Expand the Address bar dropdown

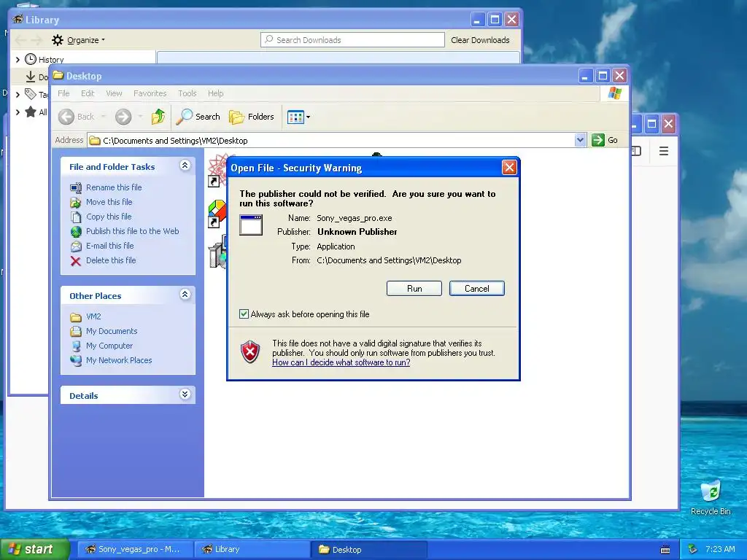[x=580, y=140]
